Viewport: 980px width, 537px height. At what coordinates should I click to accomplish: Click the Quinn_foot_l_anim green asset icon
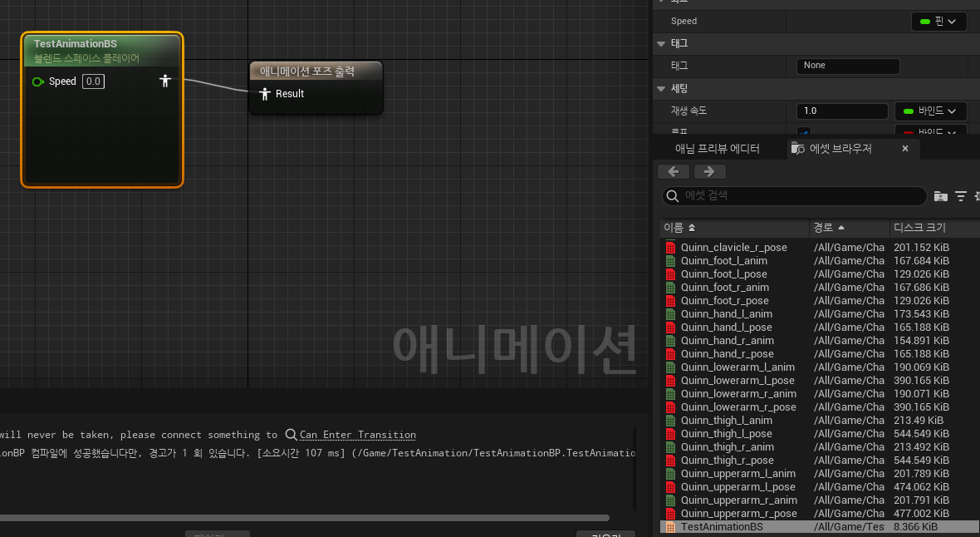670,261
